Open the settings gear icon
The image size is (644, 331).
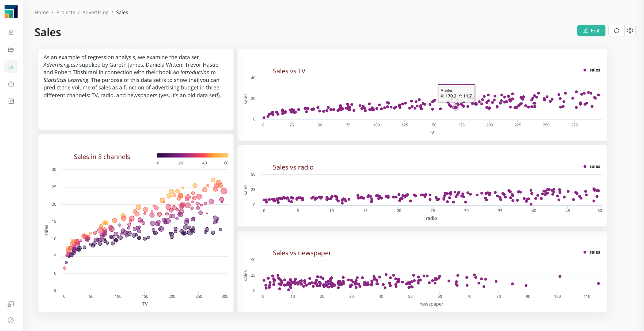tap(630, 31)
